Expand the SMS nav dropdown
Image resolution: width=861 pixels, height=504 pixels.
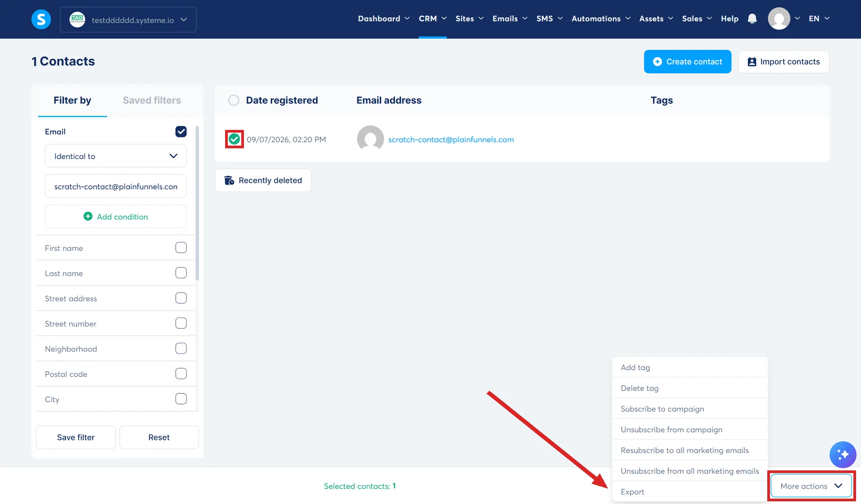coord(549,18)
